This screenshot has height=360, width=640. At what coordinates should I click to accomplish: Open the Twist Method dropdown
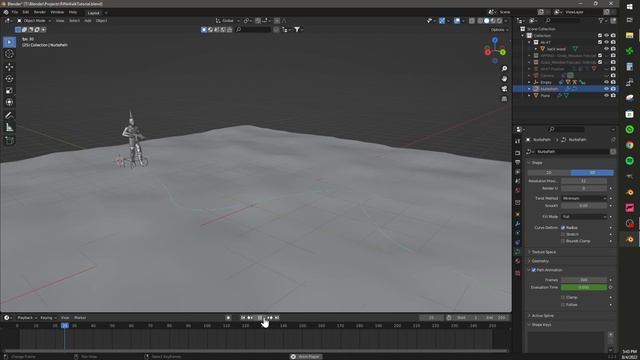pos(584,198)
